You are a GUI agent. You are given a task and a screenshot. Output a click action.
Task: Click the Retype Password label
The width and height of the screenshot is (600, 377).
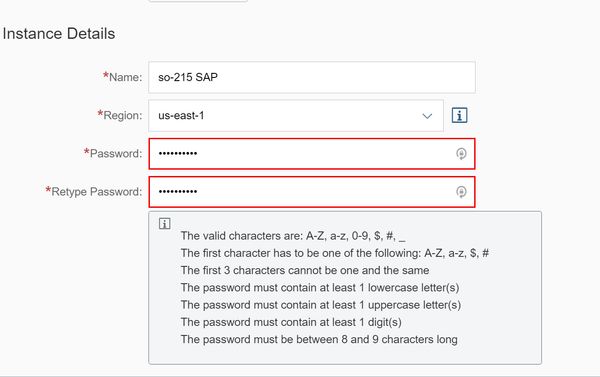coord(94,191)
